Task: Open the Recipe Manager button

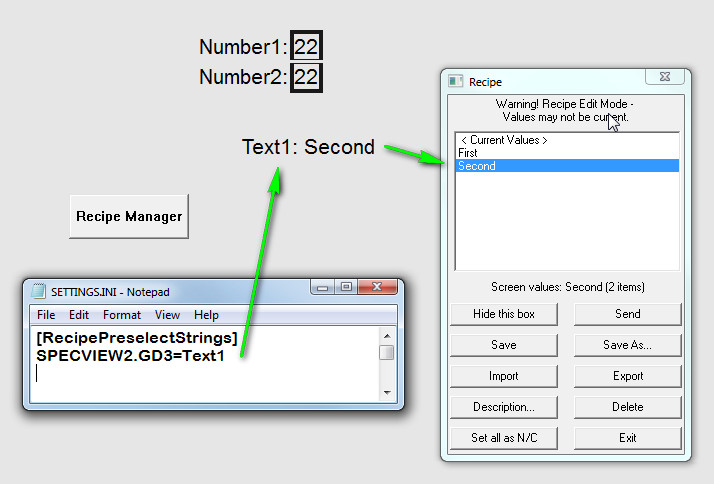Action: click(x=129, y=216)
